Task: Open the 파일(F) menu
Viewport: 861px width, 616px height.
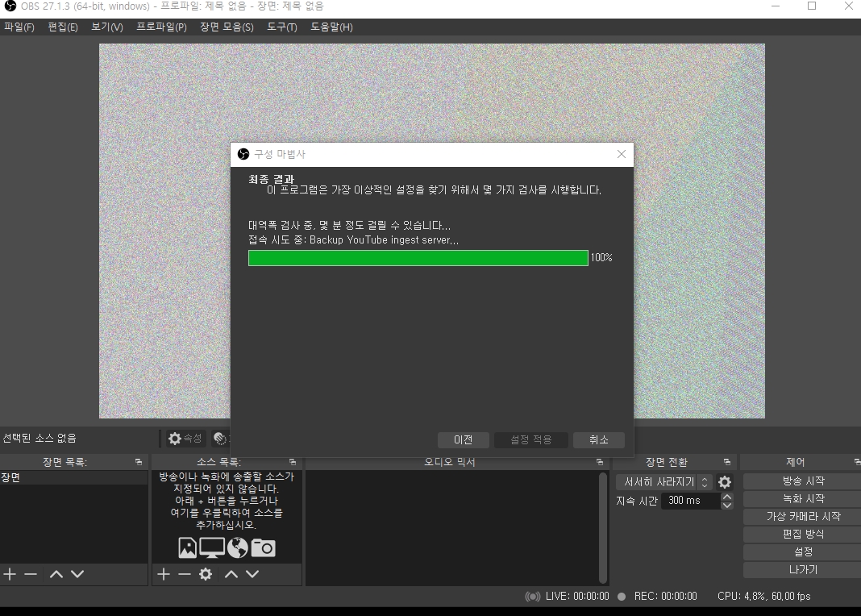Action: coord(19,27)
